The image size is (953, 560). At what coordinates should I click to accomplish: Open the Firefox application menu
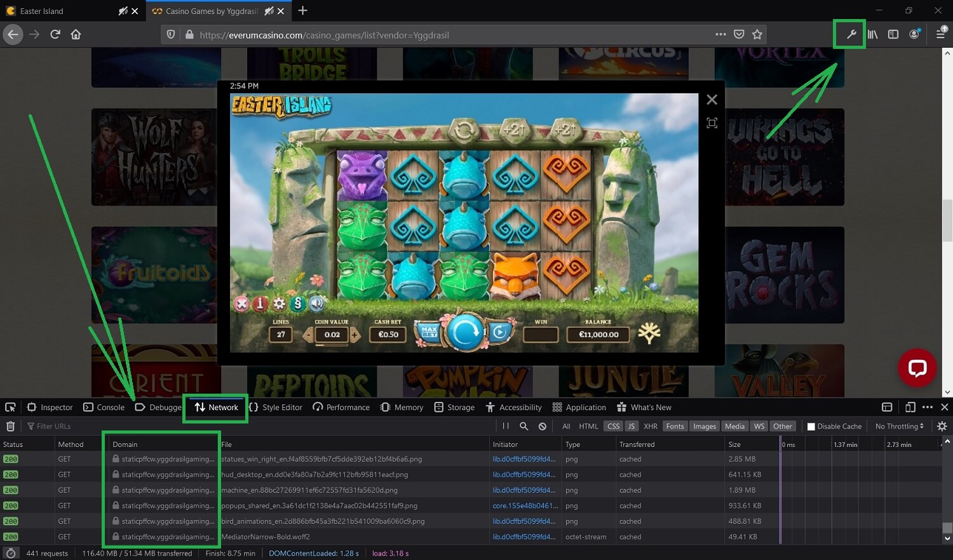pyautogui.click(x=941, y=34)
